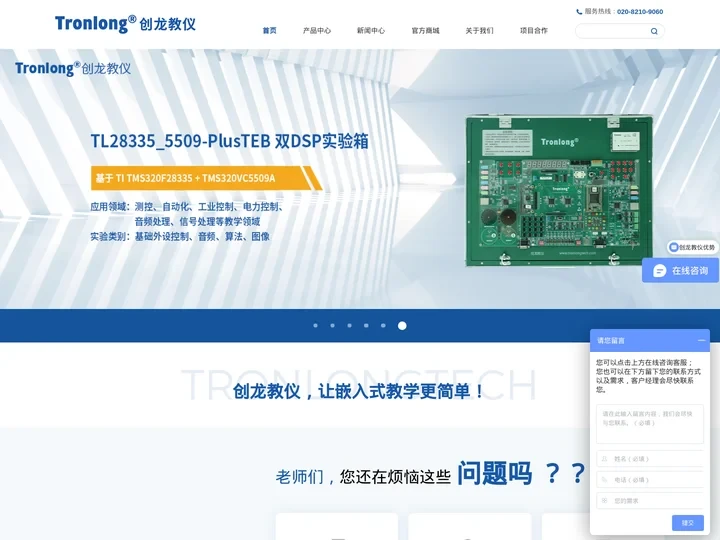Click the 请您留言 panel header

point(650,340)
